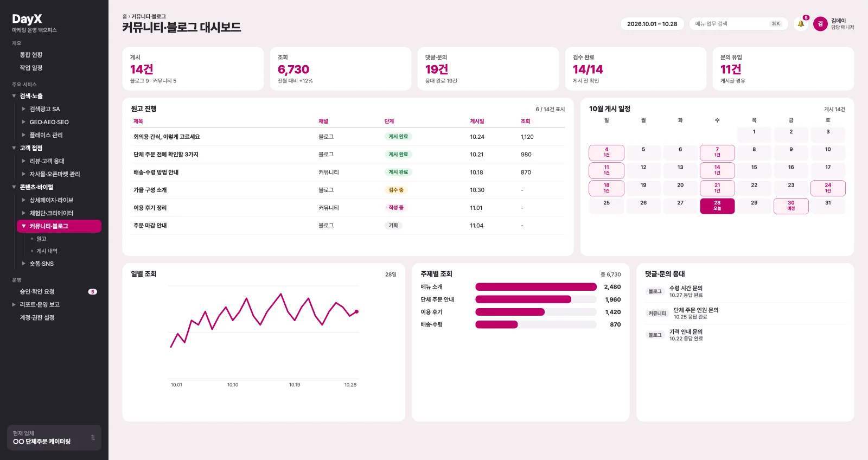This screenshot has width=868, height=460.
Task: Click the 작성 중 status badge
Action: [x=396, y=208]
